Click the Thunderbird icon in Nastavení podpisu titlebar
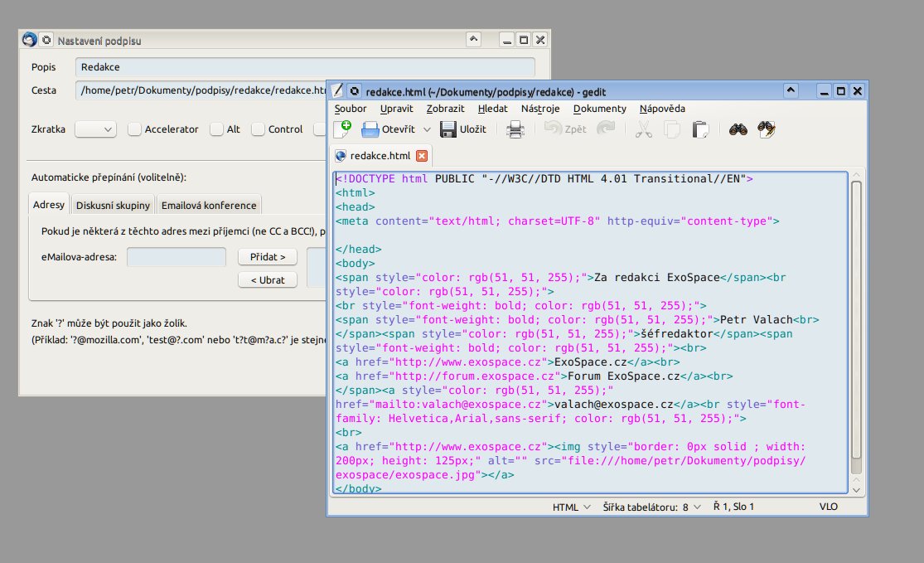 (30, 40)
